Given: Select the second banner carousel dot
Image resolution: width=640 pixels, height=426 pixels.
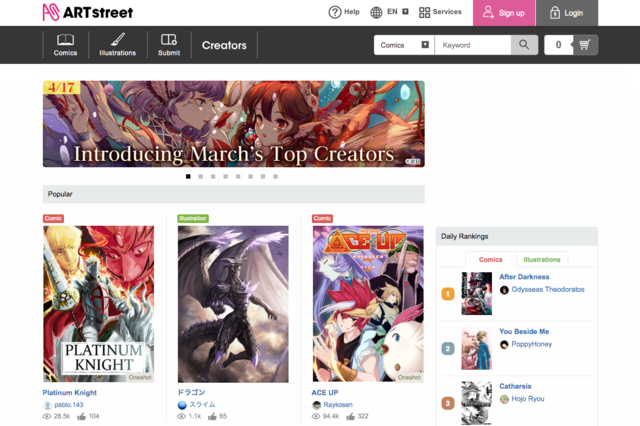Looking at the screenshot, I should tap(200, 176).
